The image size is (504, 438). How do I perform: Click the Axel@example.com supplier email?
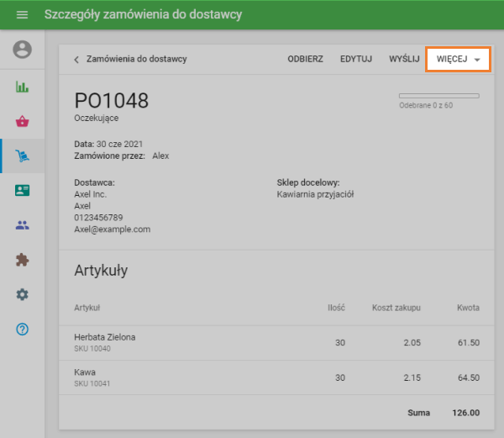(x=112, y=229)
